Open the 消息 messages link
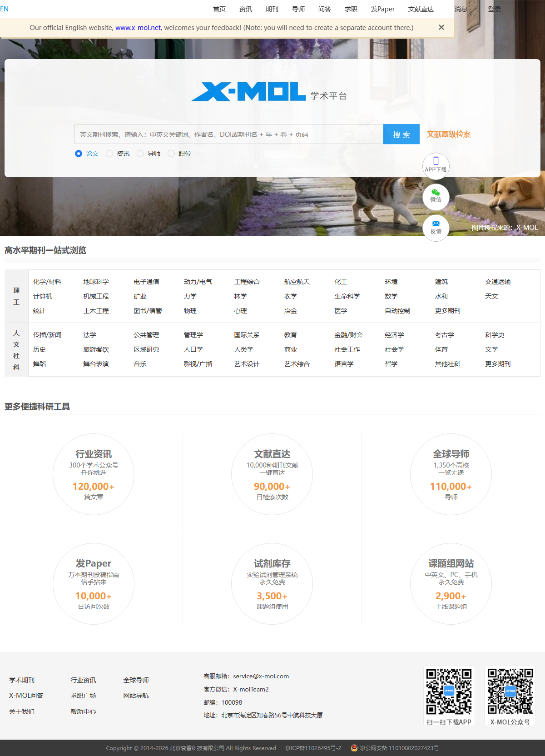545x756 pixels. [x=461, y=9]
